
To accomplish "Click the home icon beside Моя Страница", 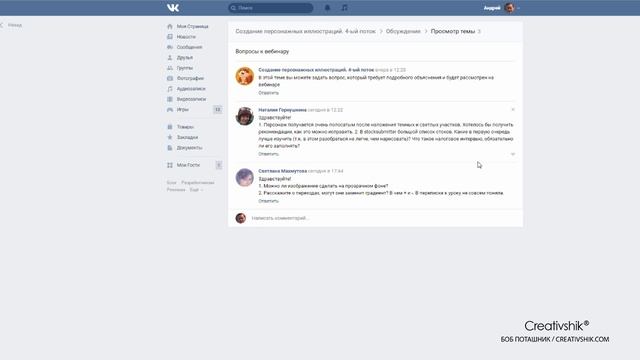I will pos(170,27).
